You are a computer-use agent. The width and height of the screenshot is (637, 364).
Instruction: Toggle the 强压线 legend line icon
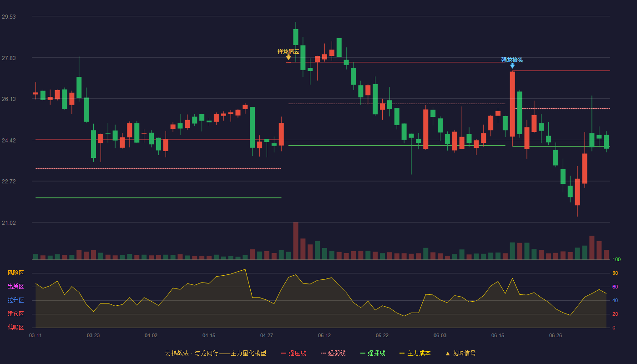[283, 354]
